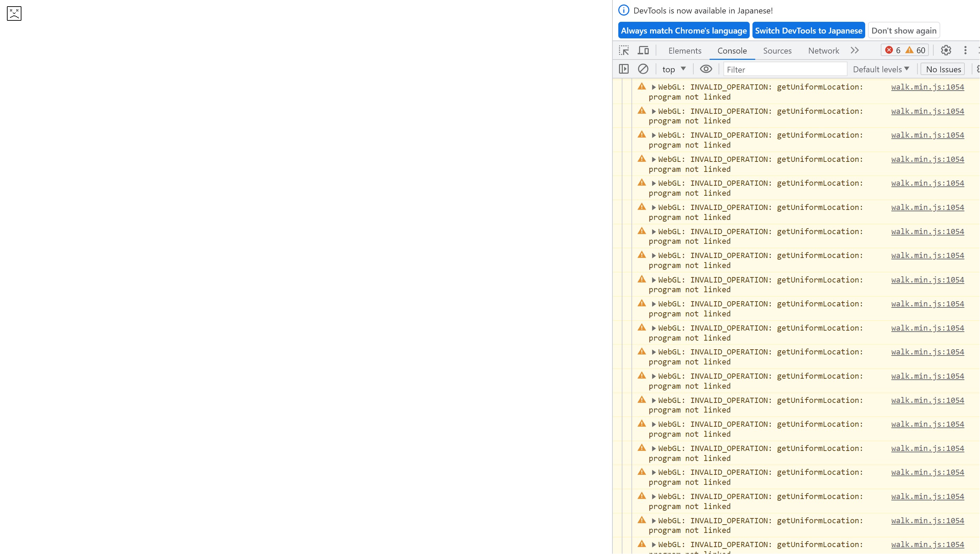Click Switch DevTools to Japanese button
980x554 pixels.
tap(808, 30)
